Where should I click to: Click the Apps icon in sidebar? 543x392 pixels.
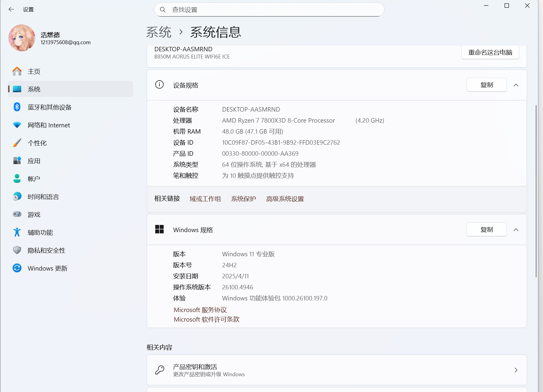[17, 160]
